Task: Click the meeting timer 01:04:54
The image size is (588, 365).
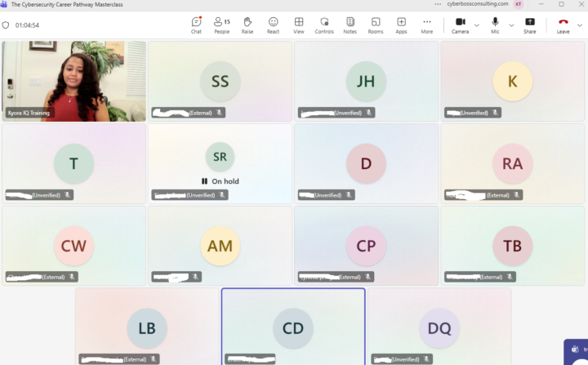Action: (27, 25)
